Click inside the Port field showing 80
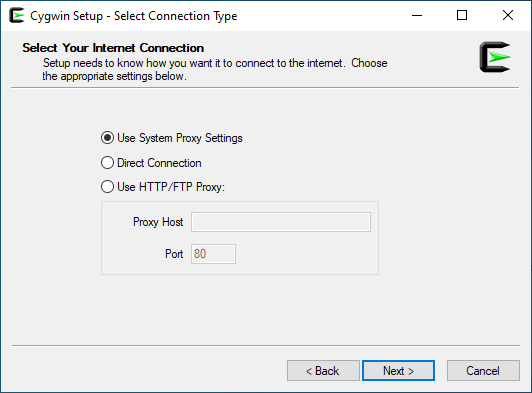This screenshot has height=393, width=532. tap(213, 254)
